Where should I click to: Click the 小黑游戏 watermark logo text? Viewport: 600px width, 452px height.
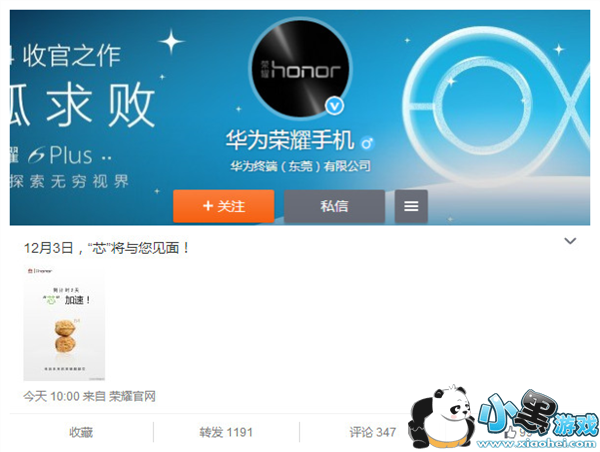(x=538, y=414)
